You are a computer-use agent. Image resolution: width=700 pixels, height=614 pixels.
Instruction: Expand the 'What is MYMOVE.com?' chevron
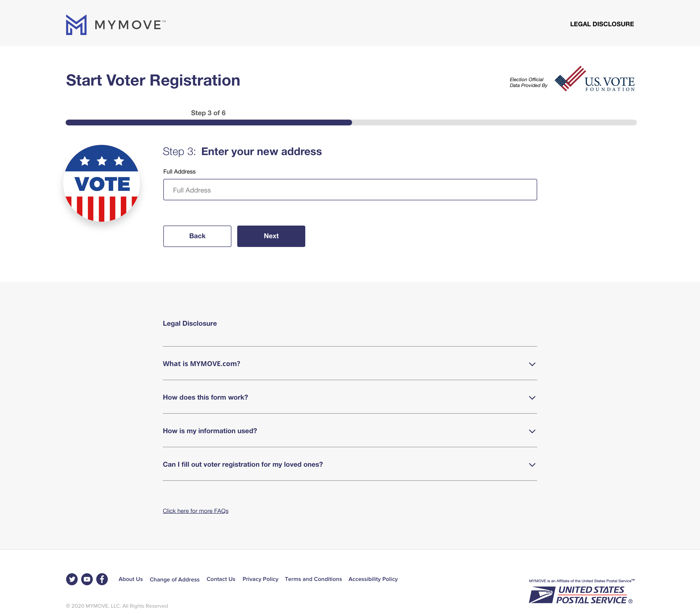(532, 364)
